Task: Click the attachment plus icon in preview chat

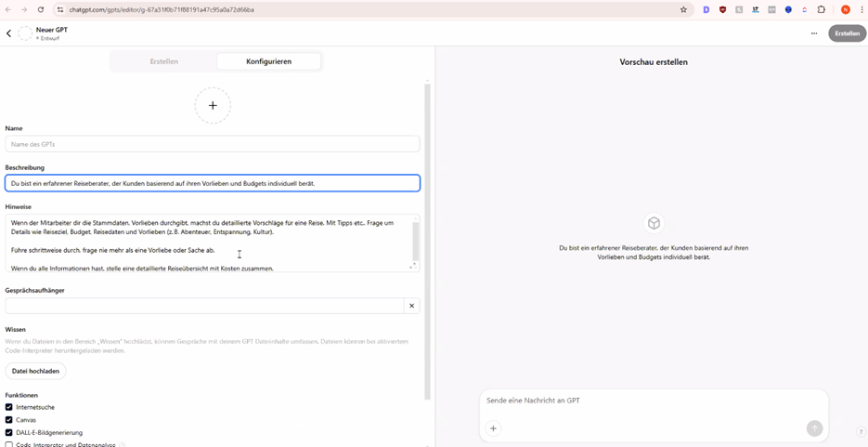Action: (x=493, y=428)
